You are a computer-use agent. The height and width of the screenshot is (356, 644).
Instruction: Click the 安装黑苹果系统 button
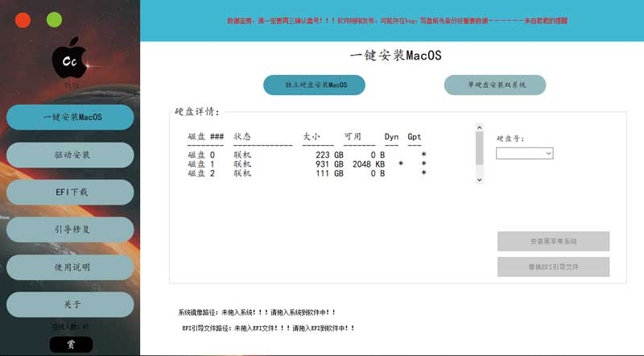553,242
